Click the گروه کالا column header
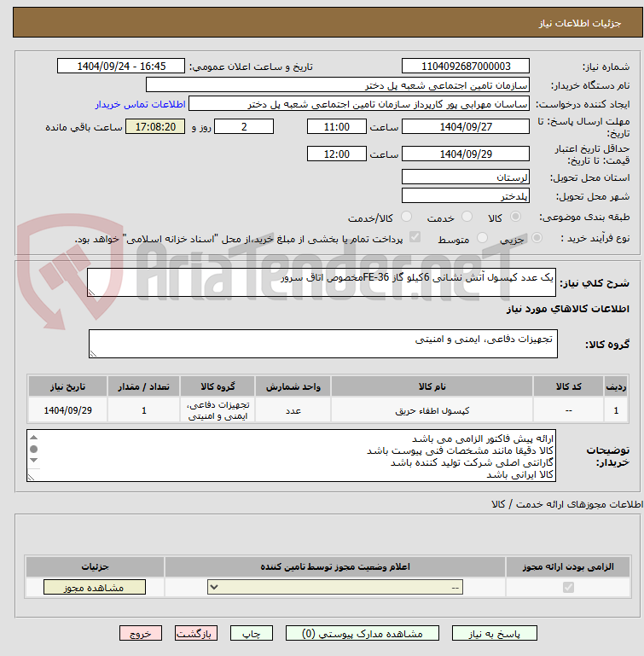 click(x=218, y=386)
